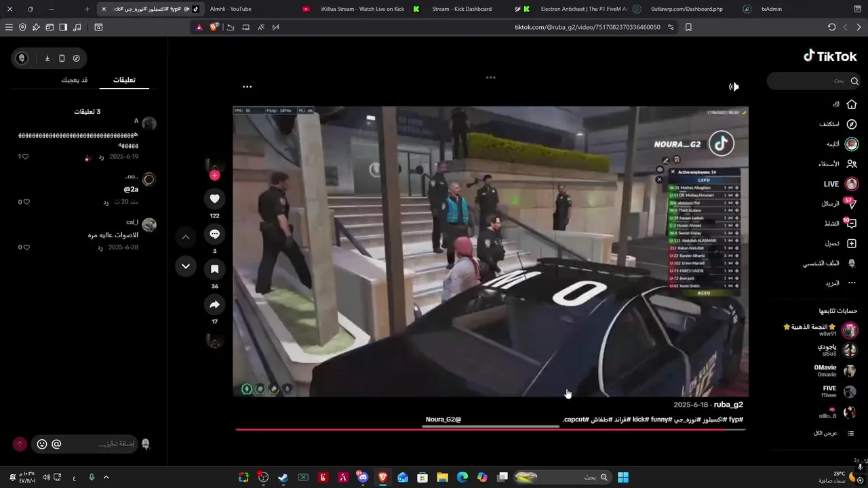Switch to the txAdmin browser tab
The width and height of the screenshot is (868, 488).
[x=771, y=9]
